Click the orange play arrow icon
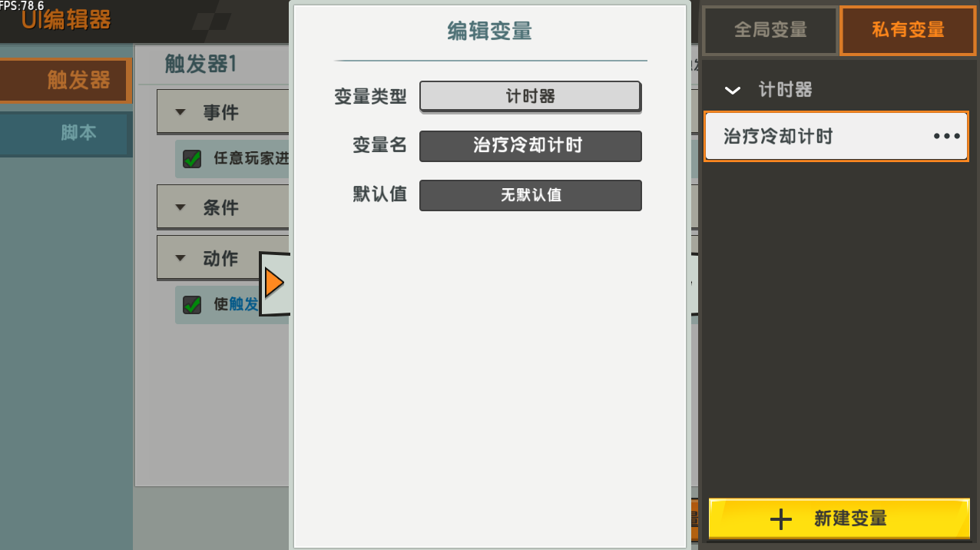The width and height of the screenshot is (980, 550). [x=274, y=284]
